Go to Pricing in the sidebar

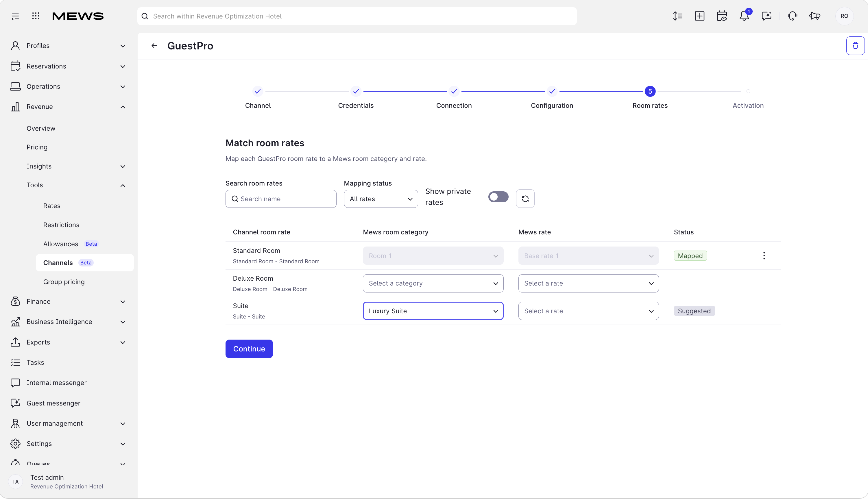(37, 147)
